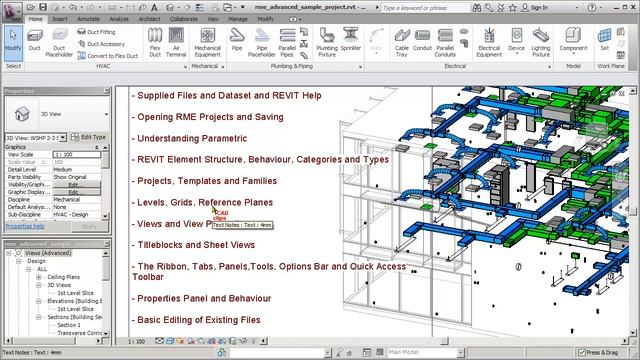Select the Pipe tool

[x=237, y=40]
